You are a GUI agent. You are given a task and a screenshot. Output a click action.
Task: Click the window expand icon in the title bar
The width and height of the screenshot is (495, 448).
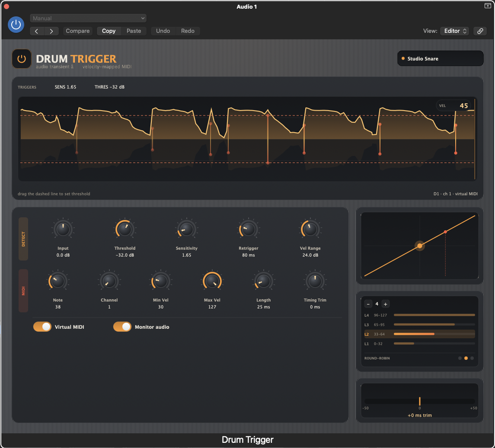488,6
